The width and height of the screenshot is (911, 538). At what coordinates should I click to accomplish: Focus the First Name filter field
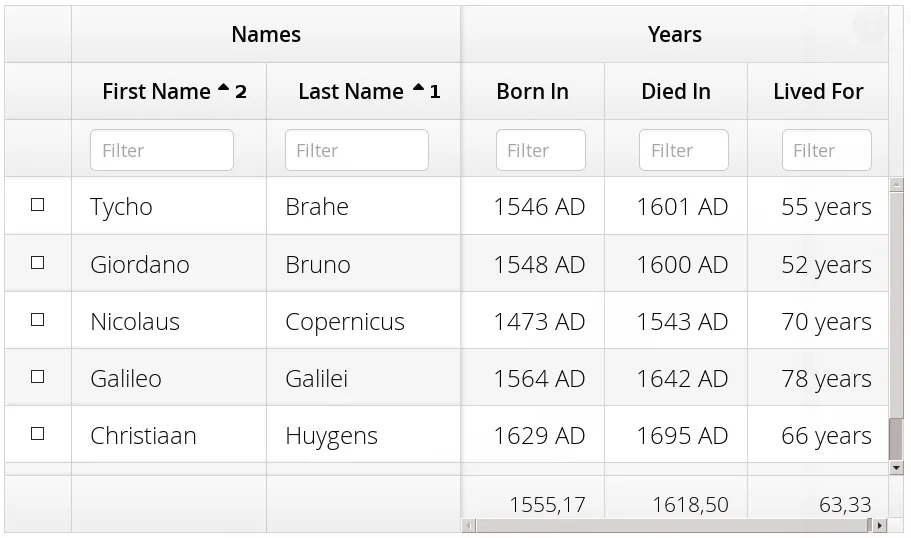coord(162,150)
